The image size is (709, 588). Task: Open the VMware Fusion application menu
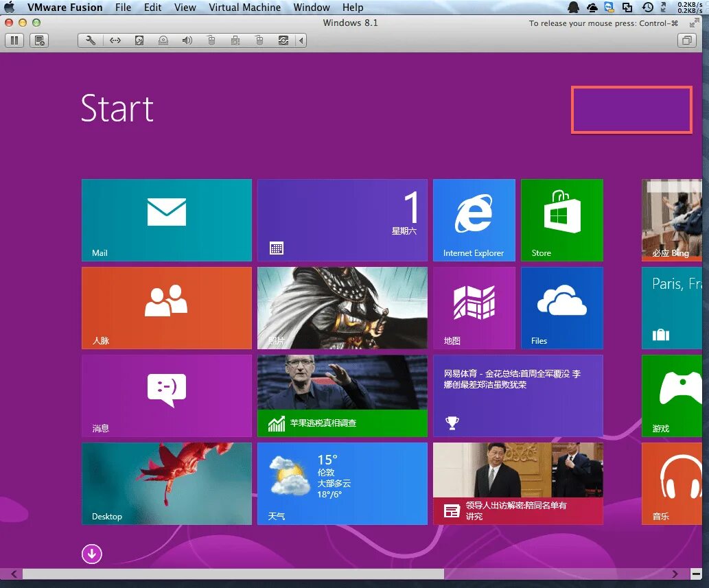pyautogui.click(x=65, y=8)
